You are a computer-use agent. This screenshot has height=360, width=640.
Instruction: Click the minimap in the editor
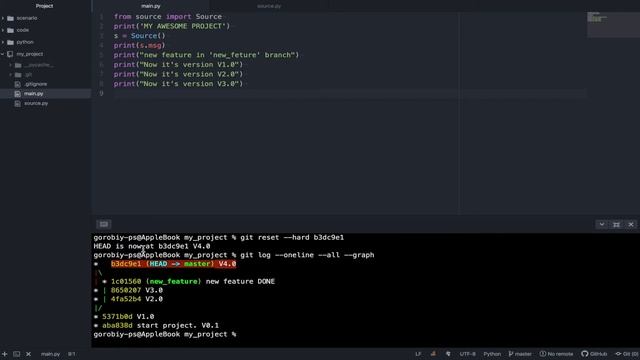pos(613,24)
